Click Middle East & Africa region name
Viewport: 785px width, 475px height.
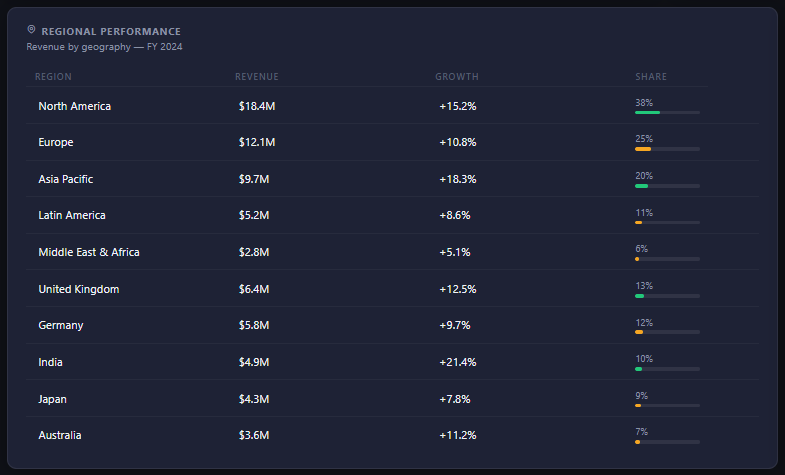[x=89, y=252]
